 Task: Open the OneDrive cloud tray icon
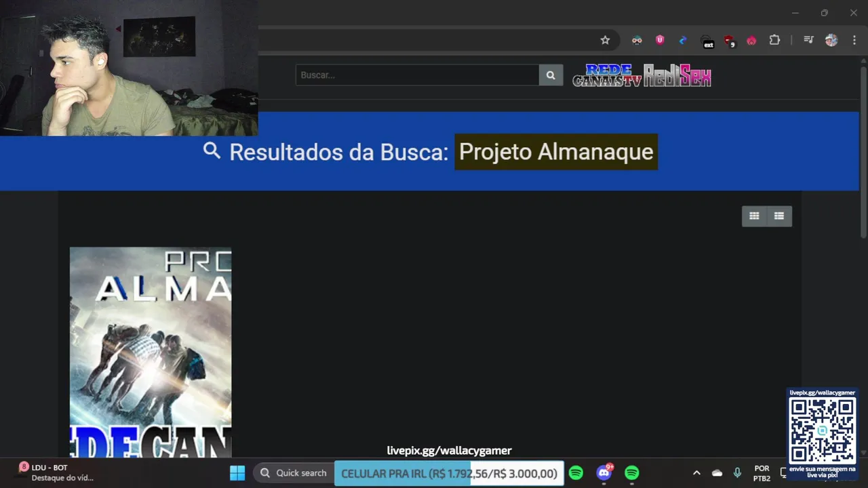pos(717,473)
